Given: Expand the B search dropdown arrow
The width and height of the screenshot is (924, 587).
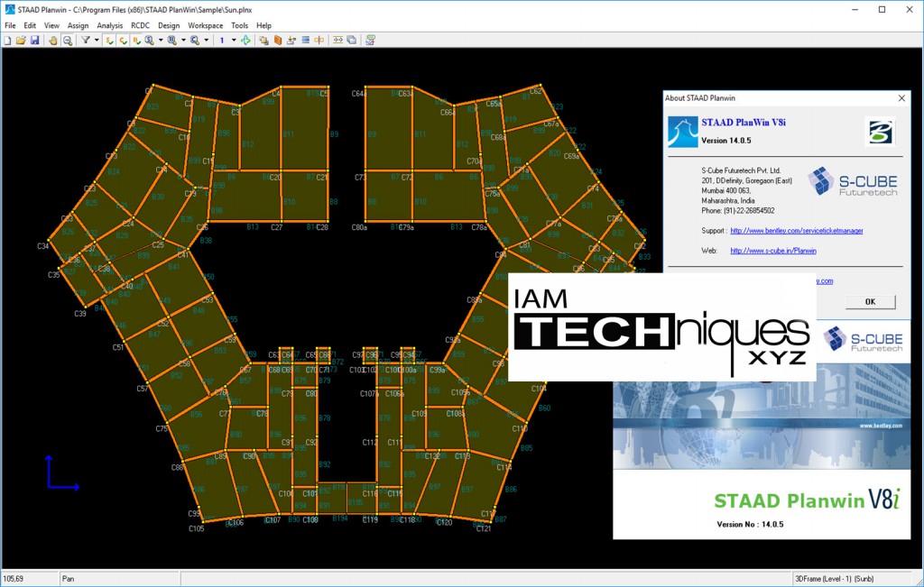Looking at the screenshot, I should point(183,40).
